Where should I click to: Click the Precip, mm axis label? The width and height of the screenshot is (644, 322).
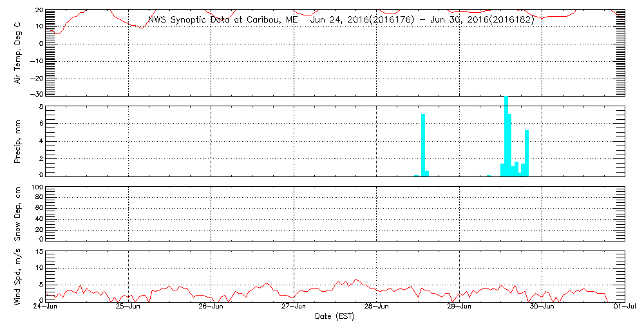click(x=17, y=142)
